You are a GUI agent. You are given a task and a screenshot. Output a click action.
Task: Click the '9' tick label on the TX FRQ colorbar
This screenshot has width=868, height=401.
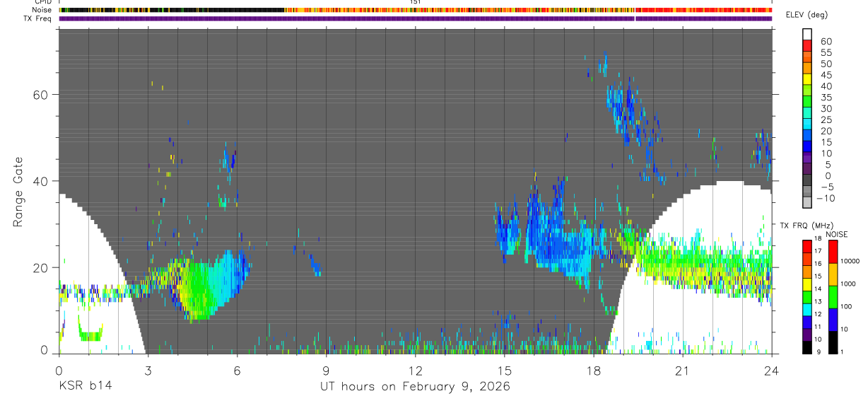point(820,351)
